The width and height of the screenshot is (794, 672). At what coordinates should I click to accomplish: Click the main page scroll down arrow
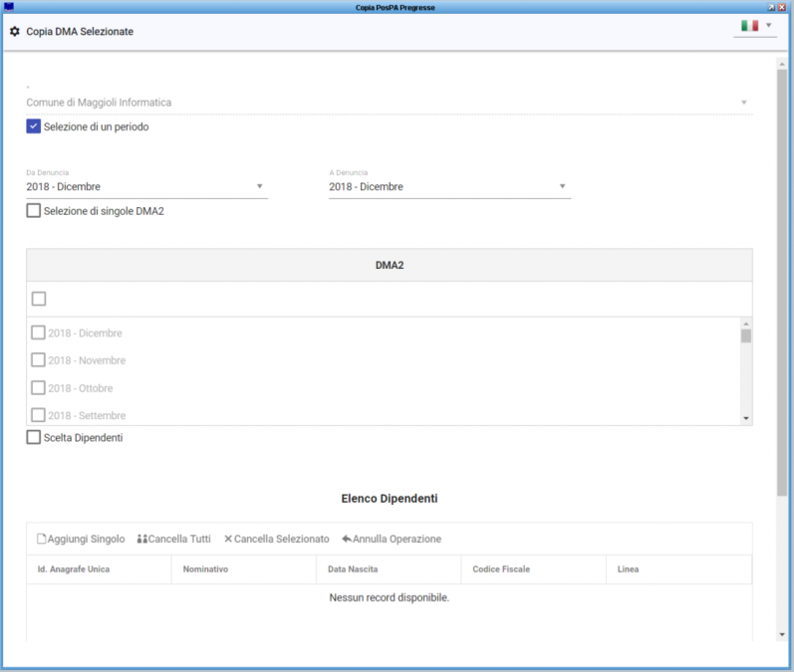tap(782, 634)
